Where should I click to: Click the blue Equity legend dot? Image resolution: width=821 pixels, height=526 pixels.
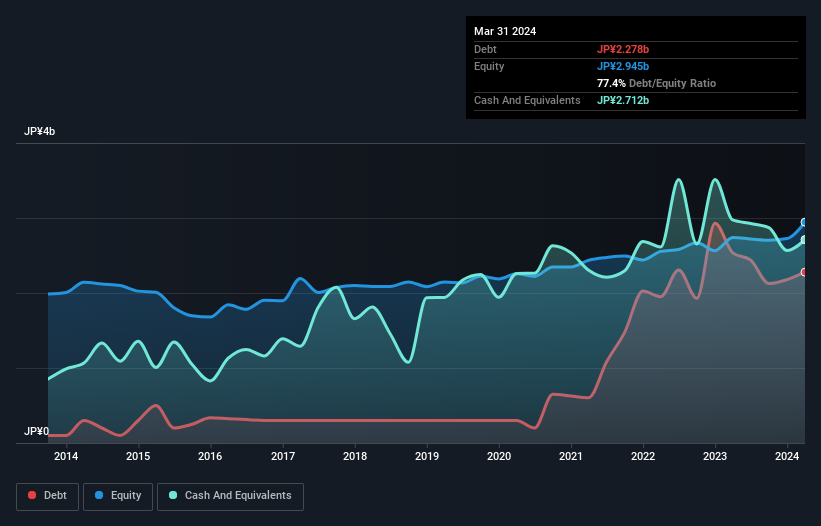coord(99,495)
